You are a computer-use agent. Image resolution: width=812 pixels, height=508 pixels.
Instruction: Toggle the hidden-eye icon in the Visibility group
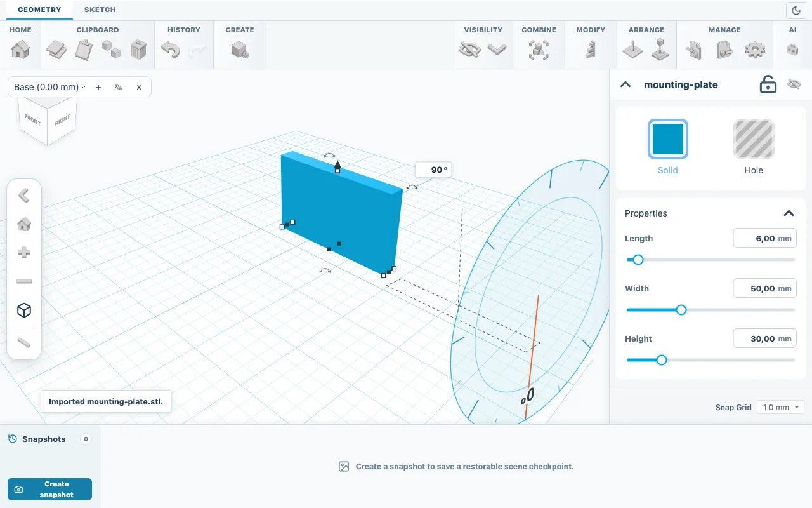pyautogui.click(x=469, y=50)
